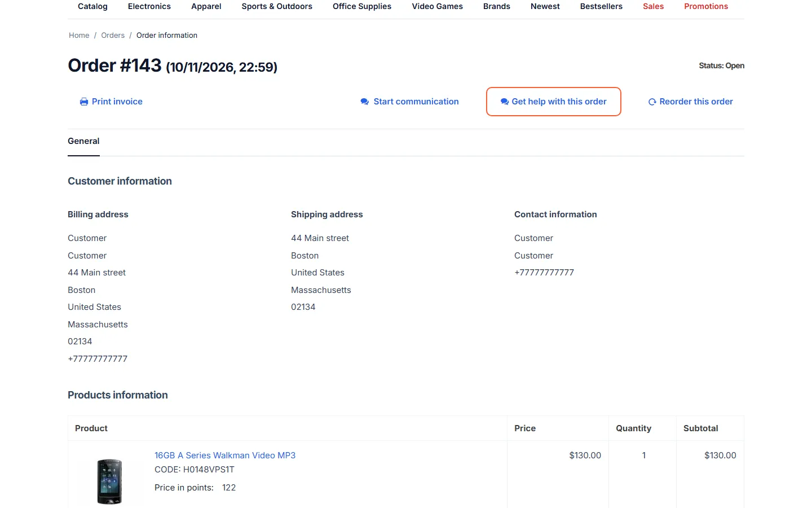Open 16GB A Series Walkman Video MP3 link
The image size is (812, 508).
click(225, 456)
